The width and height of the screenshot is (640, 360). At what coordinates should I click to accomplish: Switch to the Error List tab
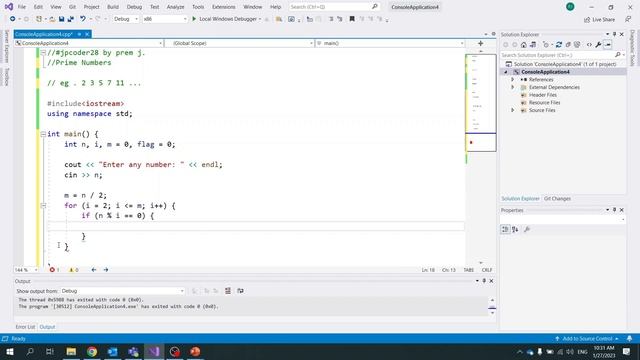(x=25, y=327)
